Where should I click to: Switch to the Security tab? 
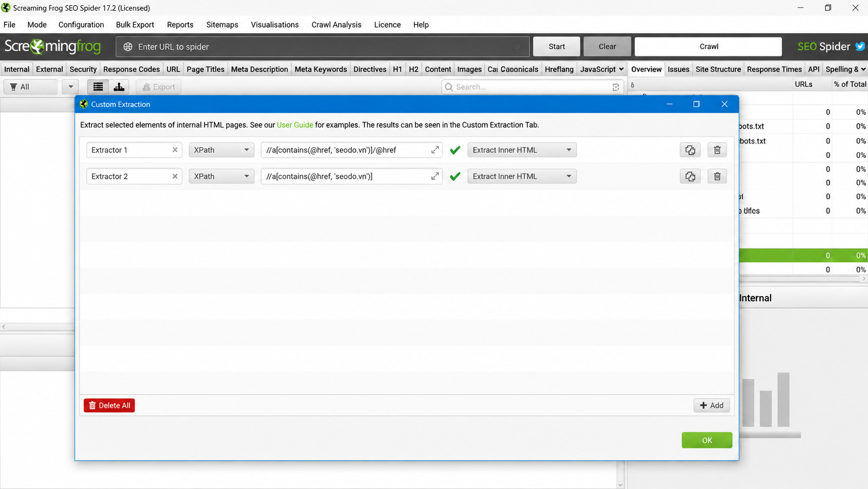click(x=83, y=69)
